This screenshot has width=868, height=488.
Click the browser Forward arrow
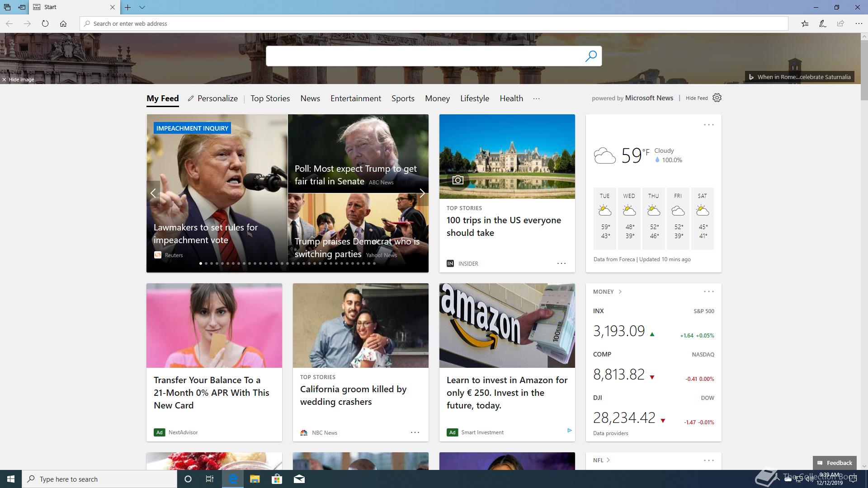(x=27, y=23)
